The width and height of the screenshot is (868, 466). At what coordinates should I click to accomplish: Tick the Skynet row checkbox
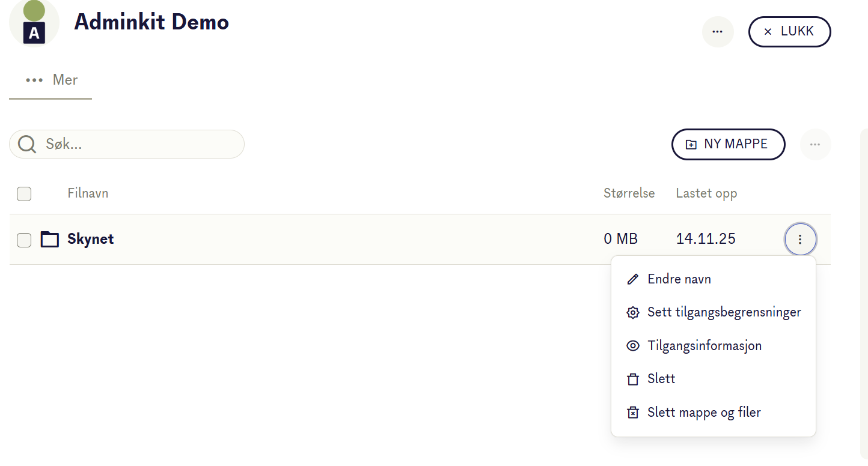click(24, 240)
